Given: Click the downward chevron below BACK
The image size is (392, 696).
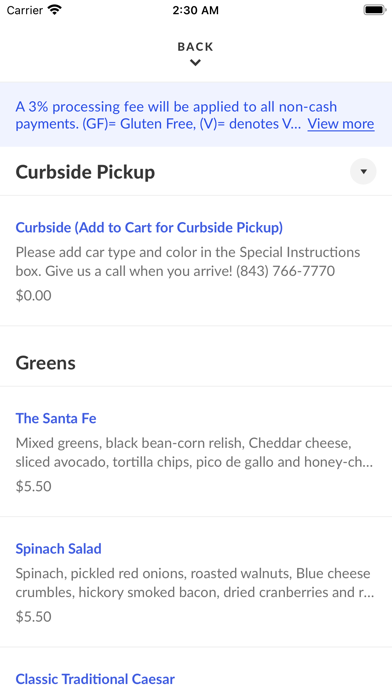Looking at the screenshot, I should [195, 63].
